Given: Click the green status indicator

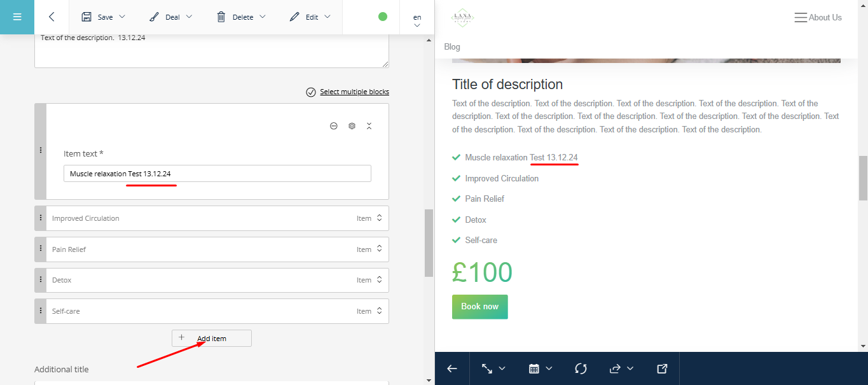Looking at the screenshot, I should tap(383, 17).
